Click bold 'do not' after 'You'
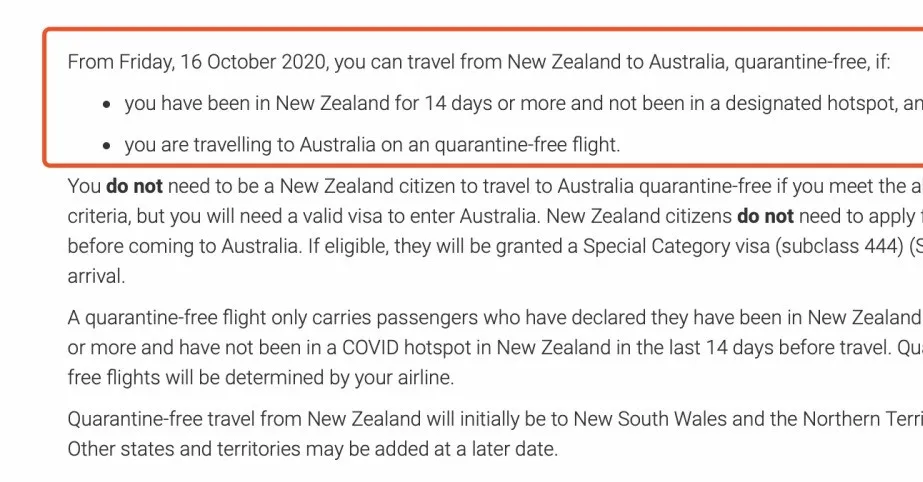The image size is (923, 482). click(134, 186)
